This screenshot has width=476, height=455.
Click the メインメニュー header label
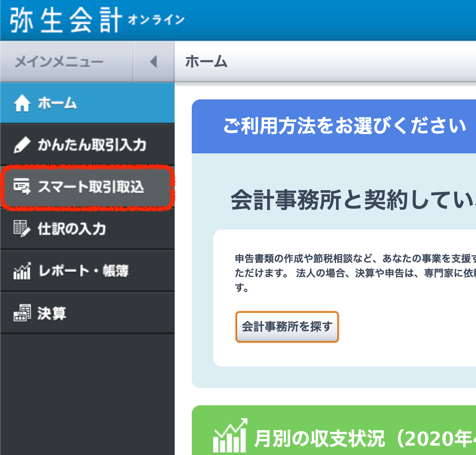coord(59,62)
